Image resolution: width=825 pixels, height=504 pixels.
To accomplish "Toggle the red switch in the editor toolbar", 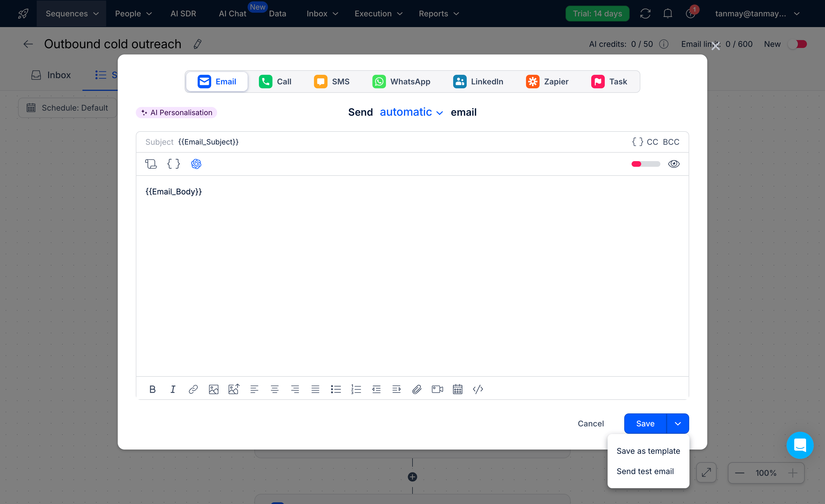I will pyautogui.click(x=645, y=164).
